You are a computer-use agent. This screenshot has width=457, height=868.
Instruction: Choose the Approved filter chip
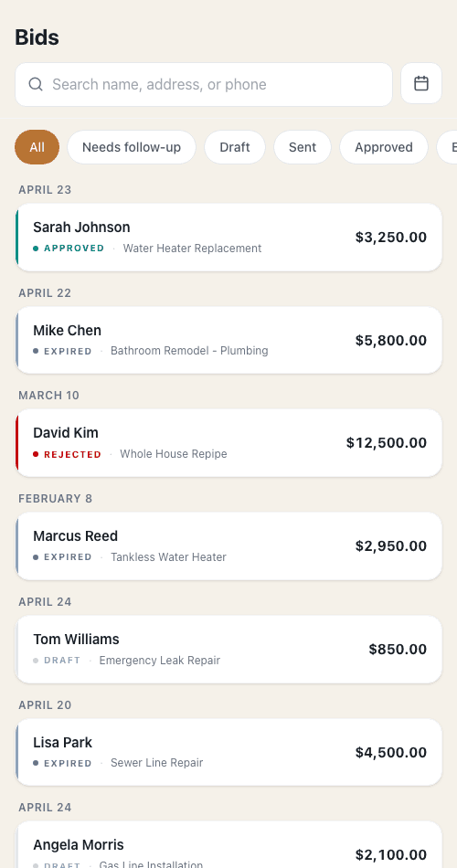point(383,147)
